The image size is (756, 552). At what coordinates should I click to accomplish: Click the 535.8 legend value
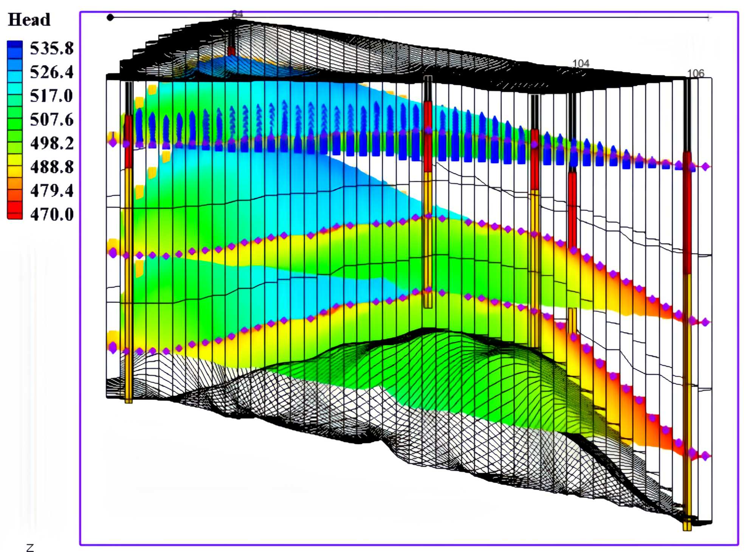click(x=52, y=48)
